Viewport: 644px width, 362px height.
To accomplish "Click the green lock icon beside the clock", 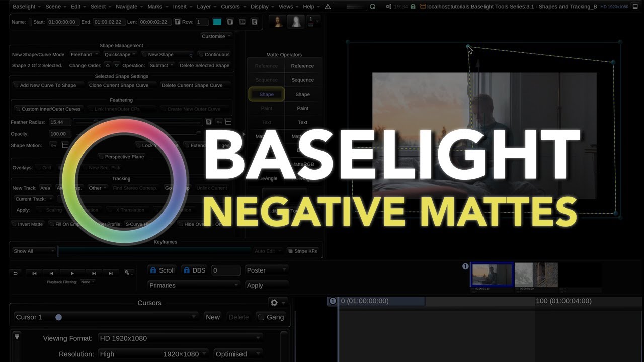I will coord(413,7).
